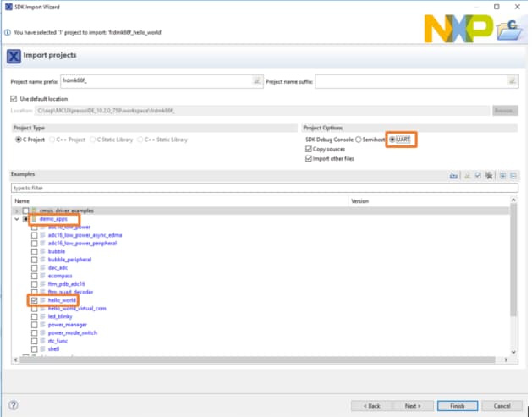Click the Name column header
532x417 pixels.
point(22,201)
